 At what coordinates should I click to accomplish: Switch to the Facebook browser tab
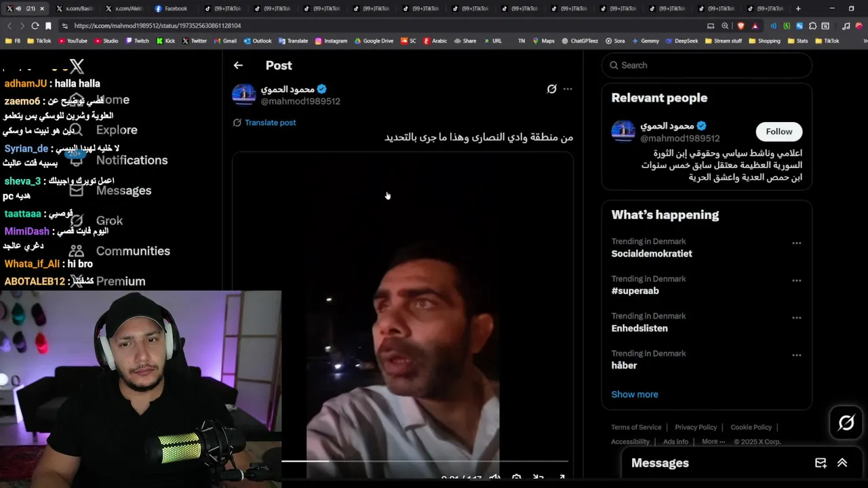[172, 9]
